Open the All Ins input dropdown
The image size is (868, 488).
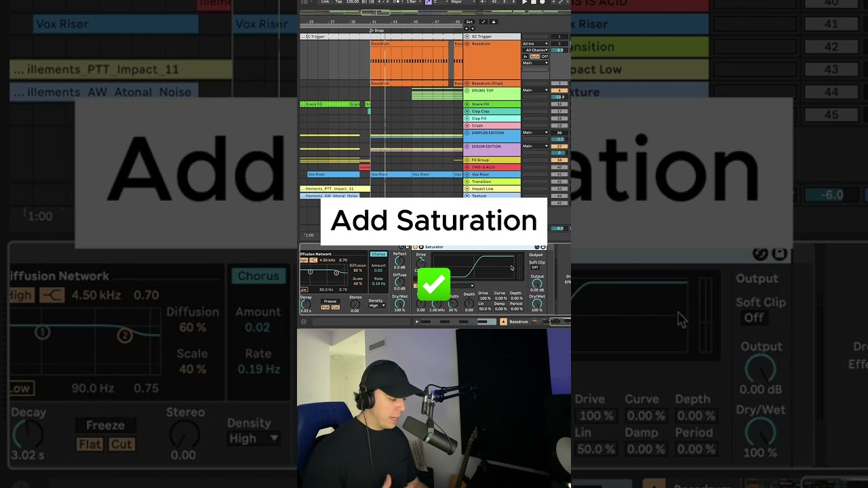coord(535,43)
